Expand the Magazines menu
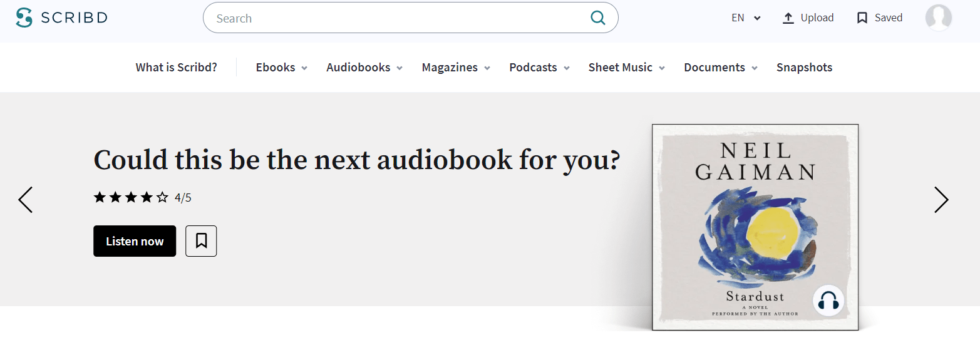 [456, 68]
